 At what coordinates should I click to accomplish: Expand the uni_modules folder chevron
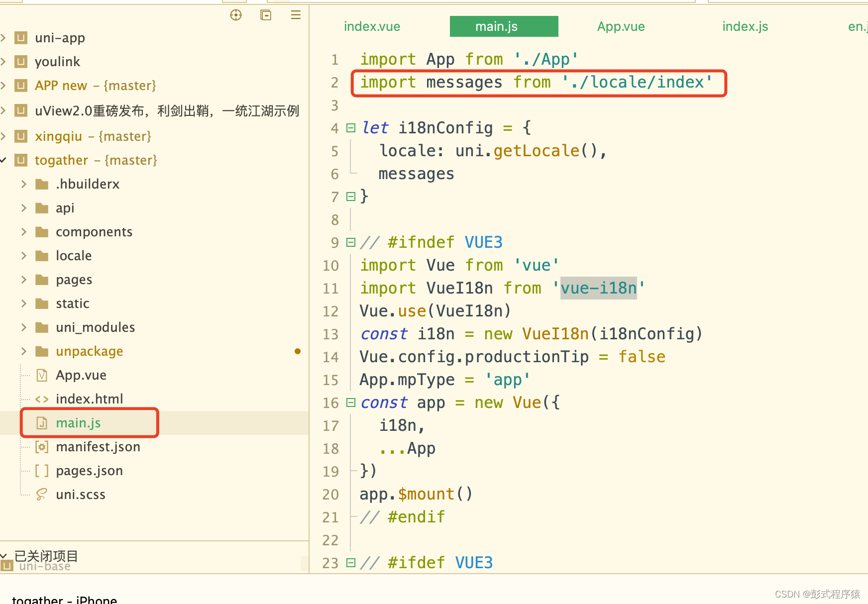coord(24,327)
